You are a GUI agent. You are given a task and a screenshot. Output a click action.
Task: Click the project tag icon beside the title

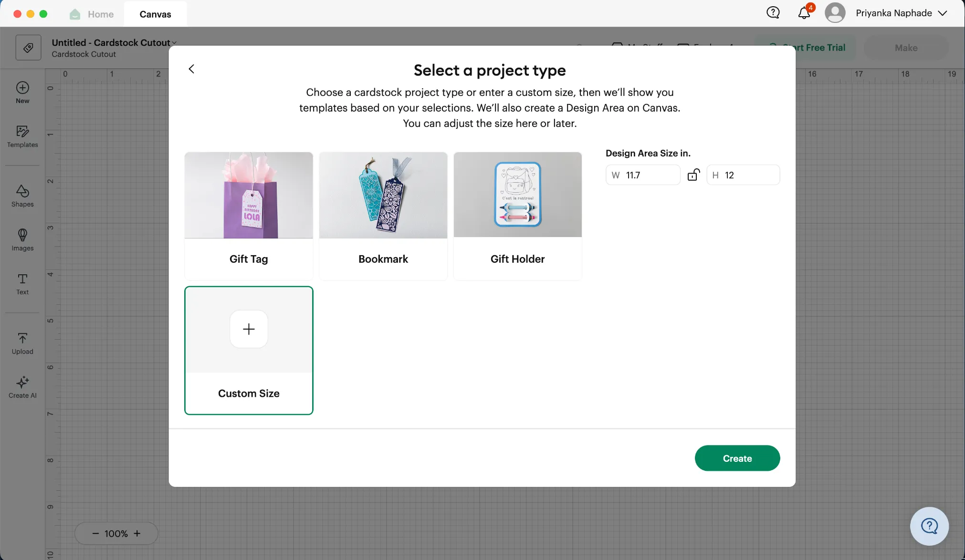pos(28,48)
